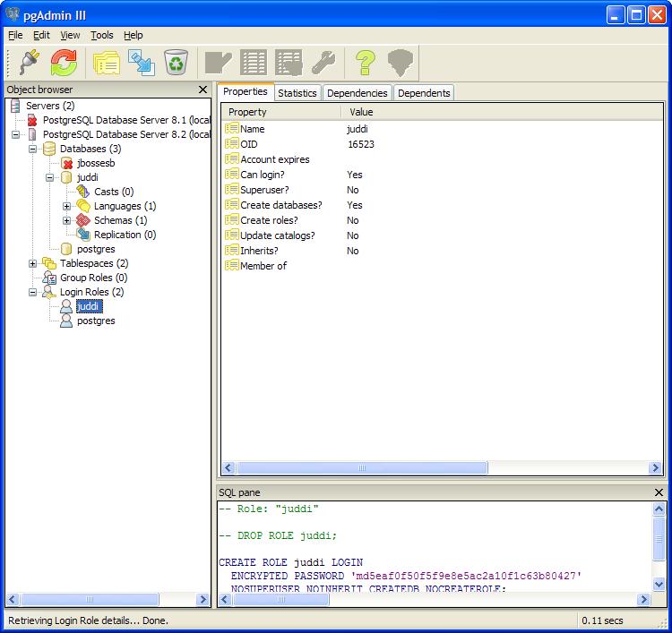Click the plug connection toolbar icon
Screen dimensions: 672x633
click(x=30, y=62)
